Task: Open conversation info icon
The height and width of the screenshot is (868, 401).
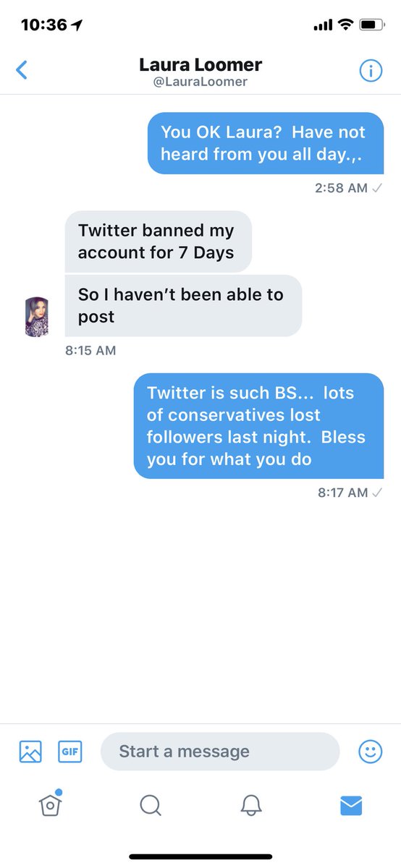Action: (371, 70)
